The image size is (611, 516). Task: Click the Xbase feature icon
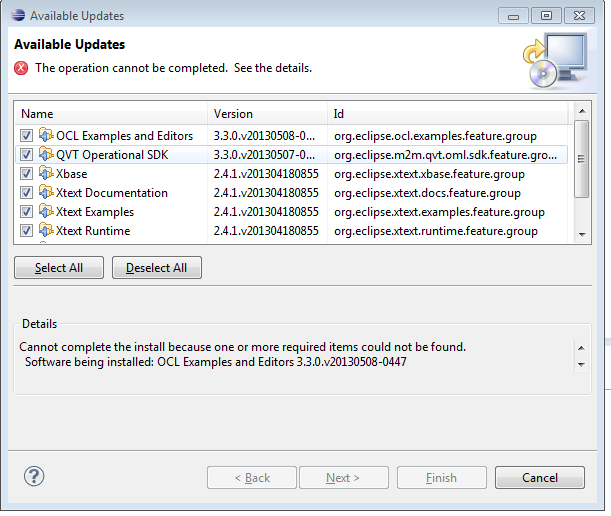pyautogui.click(x=46, y=173)
